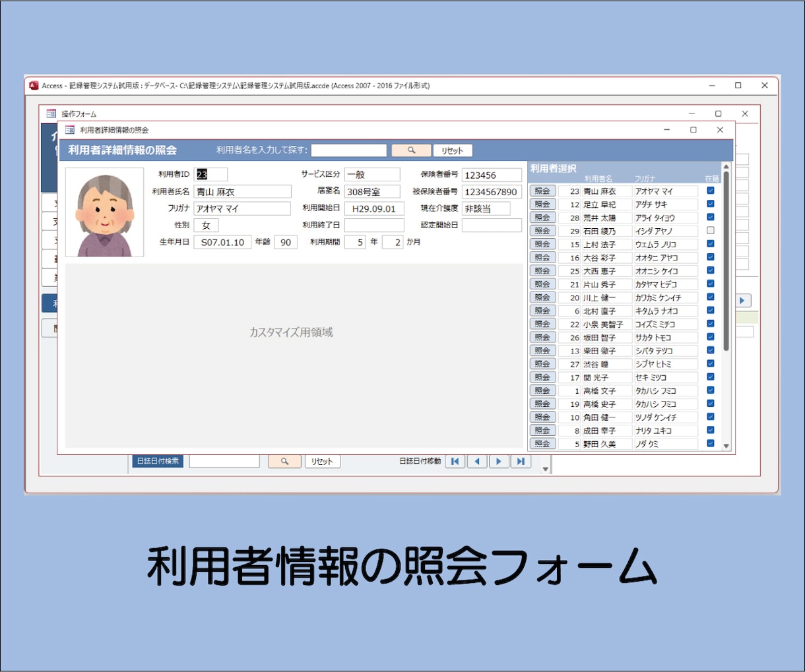This screenshot has width=805, height=672.
Task: Click the Access application icon in title bar
Action: tap(34, 86)
